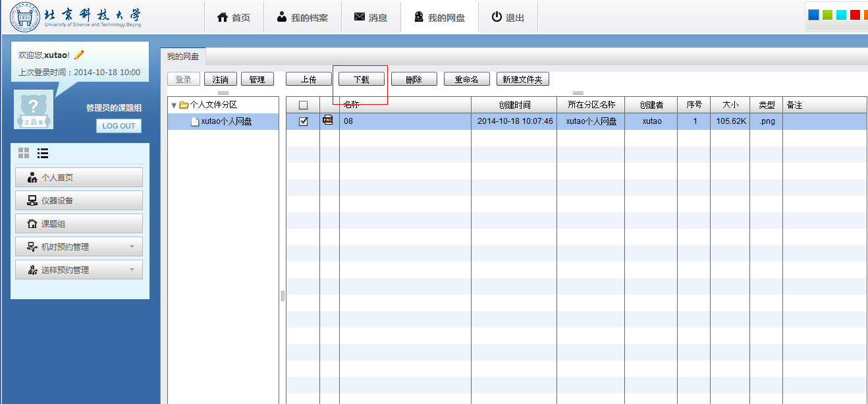Open 消息 in the top navigation

371,18
